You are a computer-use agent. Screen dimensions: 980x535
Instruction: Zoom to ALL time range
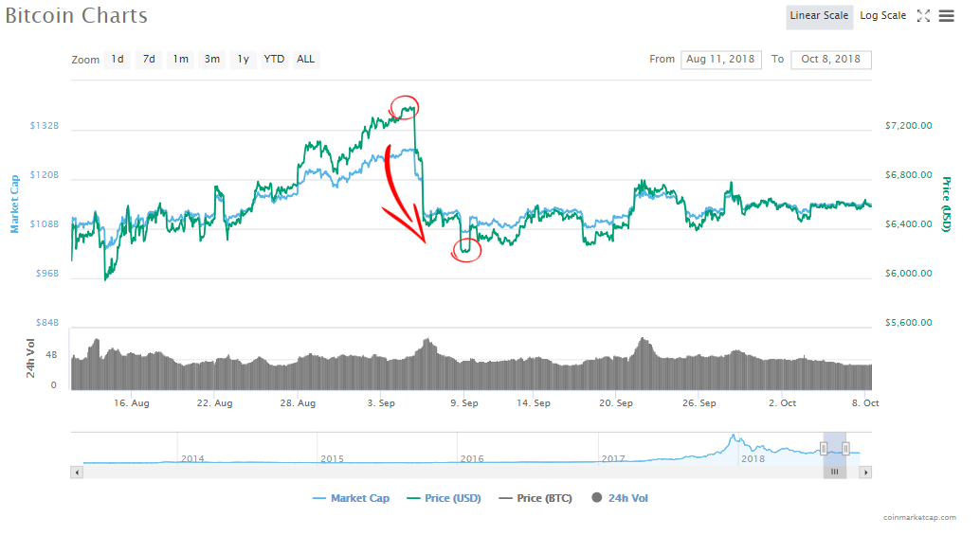[305, 59]
